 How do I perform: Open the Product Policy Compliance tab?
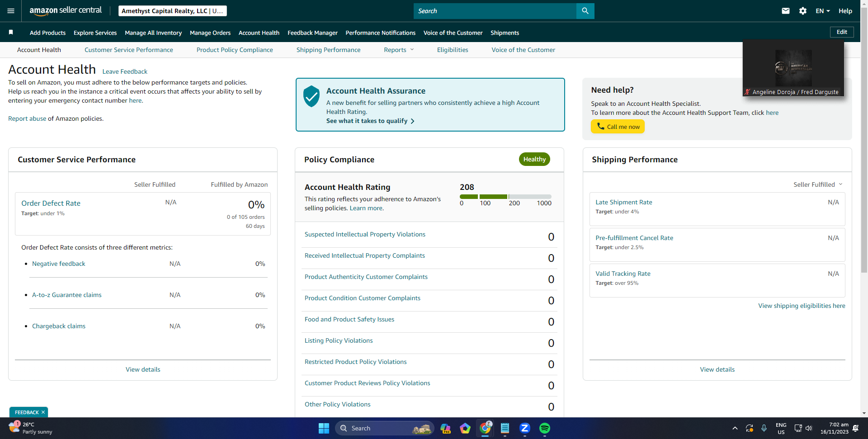pos(235,50)
